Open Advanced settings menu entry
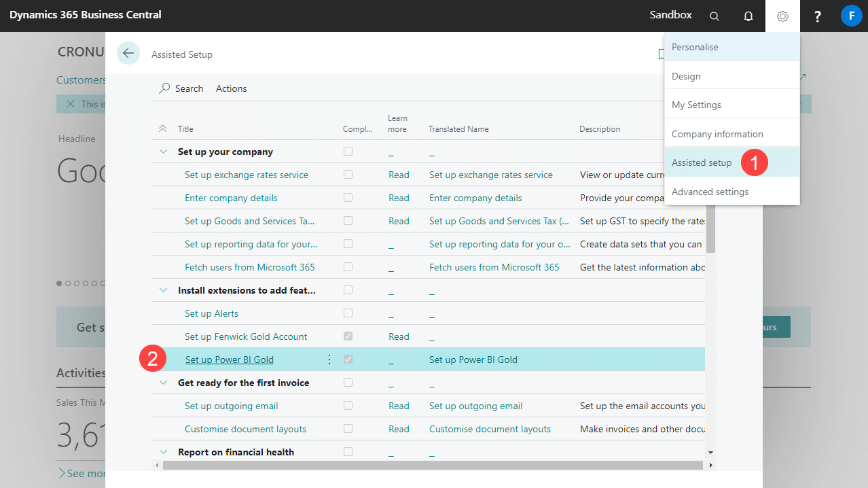This screenshot has width=868, height=488. pyautogui.click(x=731, y=192)
